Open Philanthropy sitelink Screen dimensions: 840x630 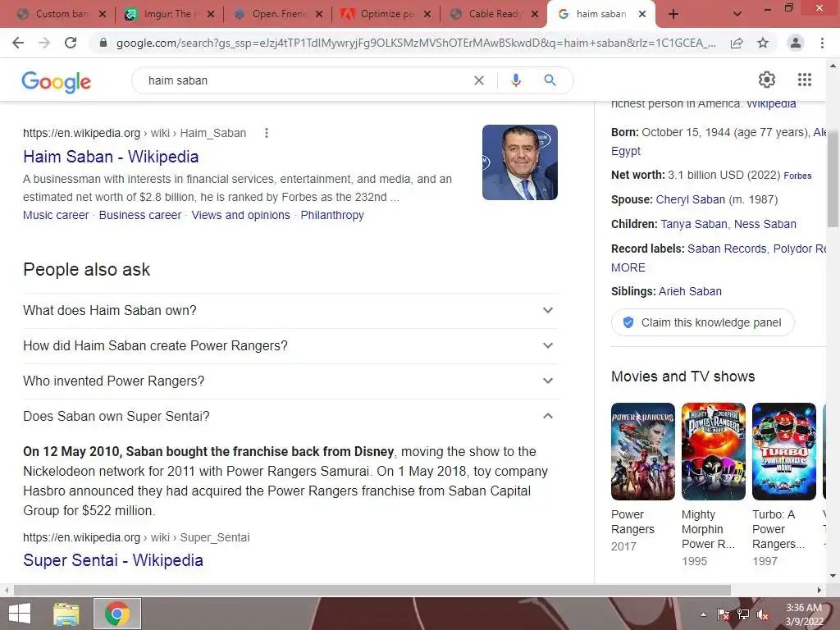click(332, 215)
